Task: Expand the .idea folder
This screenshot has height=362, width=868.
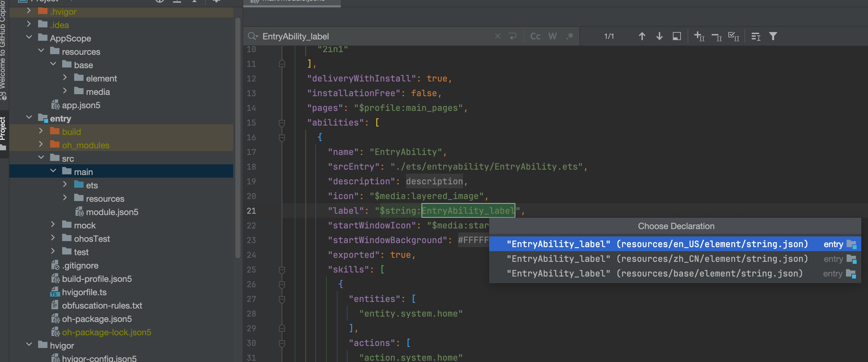Action: [29, 24]
